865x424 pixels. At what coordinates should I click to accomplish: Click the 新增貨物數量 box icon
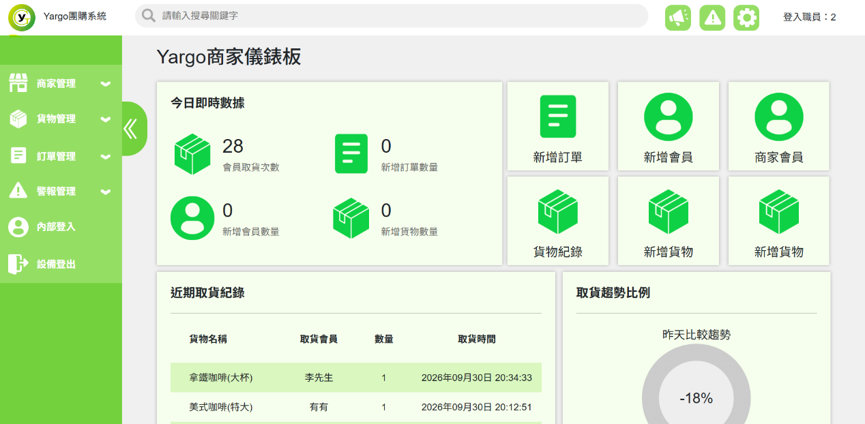351,218
